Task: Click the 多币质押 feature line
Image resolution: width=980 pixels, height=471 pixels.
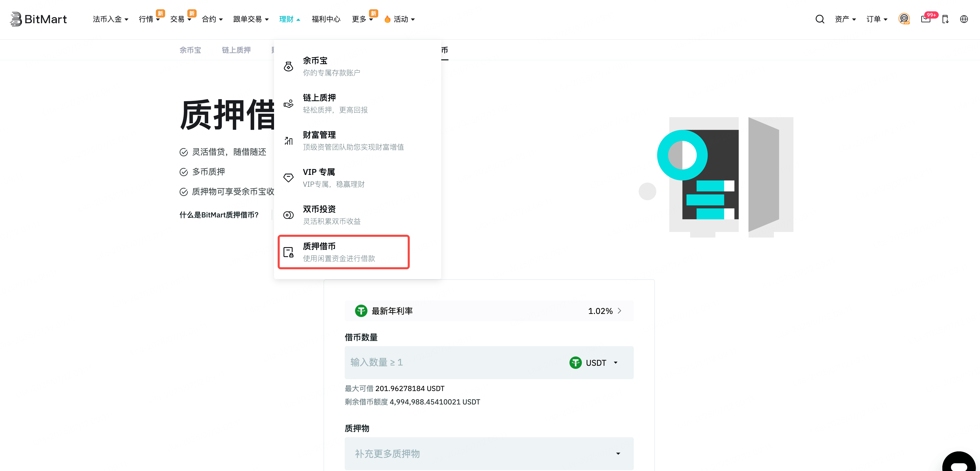Action: [202, 172]
